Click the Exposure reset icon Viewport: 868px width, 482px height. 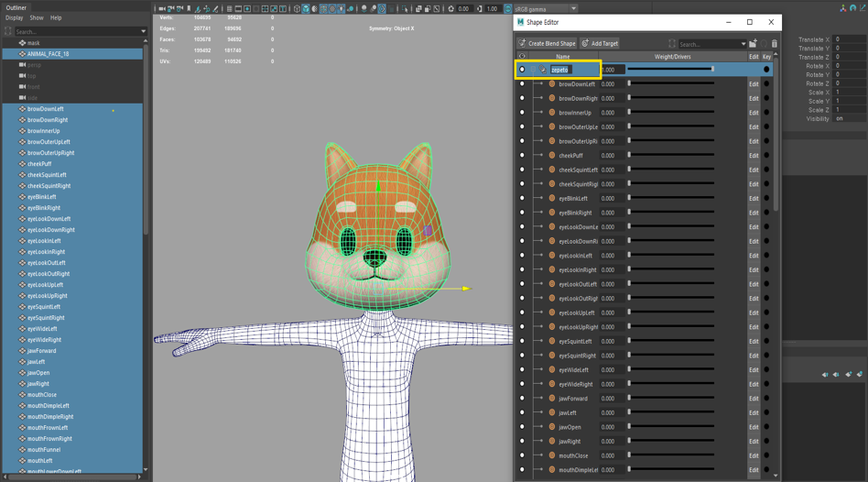(450, 9)
